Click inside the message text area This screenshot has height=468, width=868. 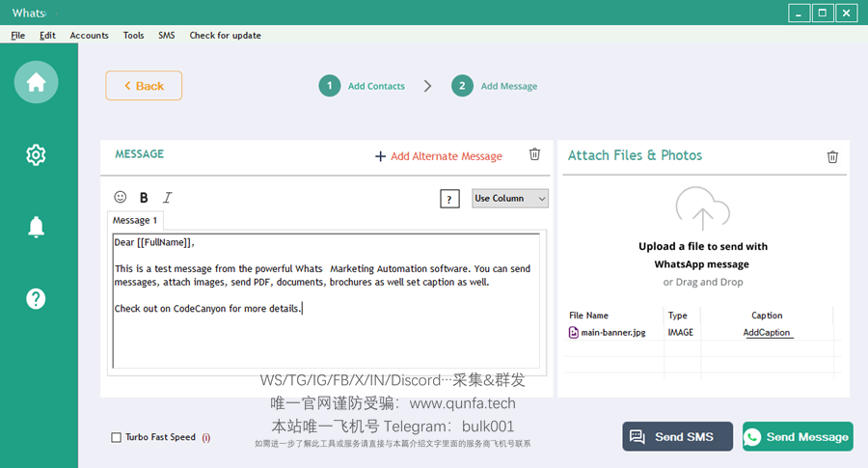(x=326, y=301)
